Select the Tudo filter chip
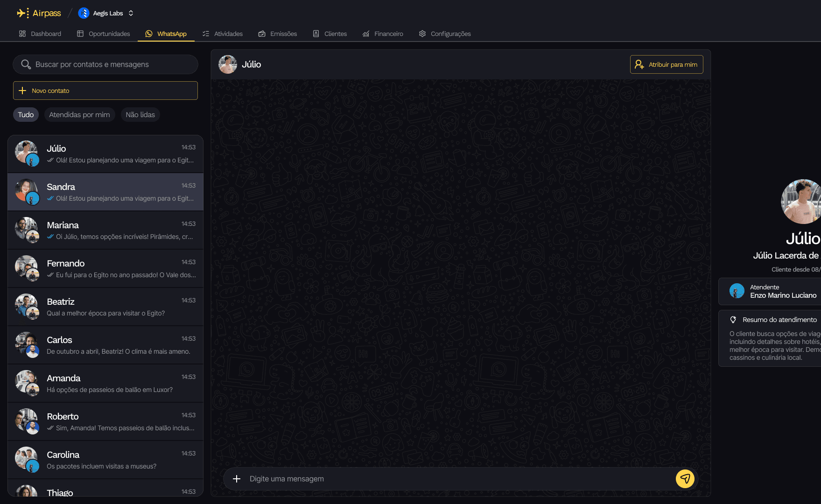This screenshot has height=504, width=821. coord(26,115)
